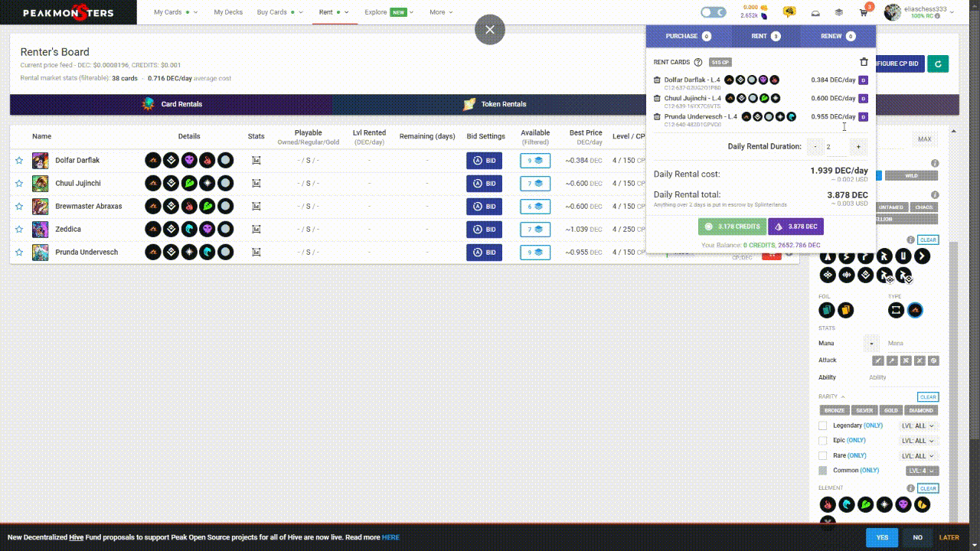980x551 pixels.
Task: Switch to the Renew cart tab
Action: coord(838,36)
